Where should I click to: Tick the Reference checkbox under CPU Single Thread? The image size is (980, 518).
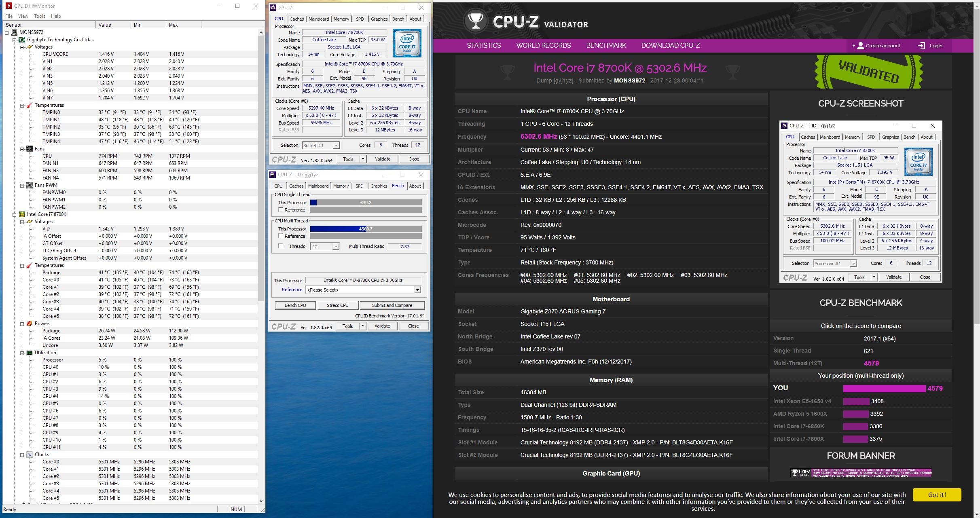[281, 210]
